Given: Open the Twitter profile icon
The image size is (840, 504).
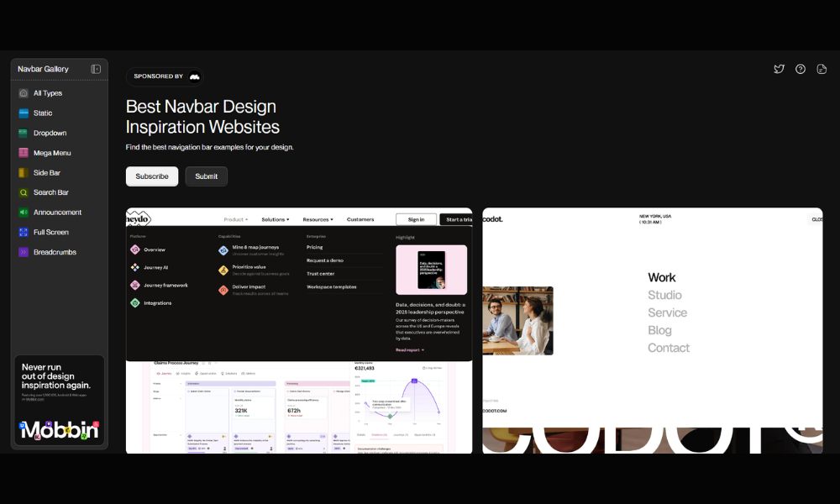Looking at the screenshot, I should (780, 69).
